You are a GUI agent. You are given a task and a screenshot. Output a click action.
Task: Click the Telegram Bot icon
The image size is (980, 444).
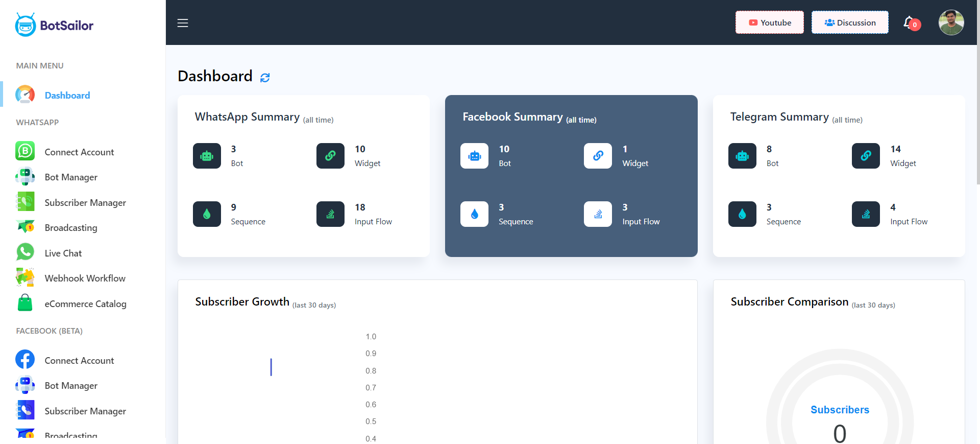tap(742, 156)
